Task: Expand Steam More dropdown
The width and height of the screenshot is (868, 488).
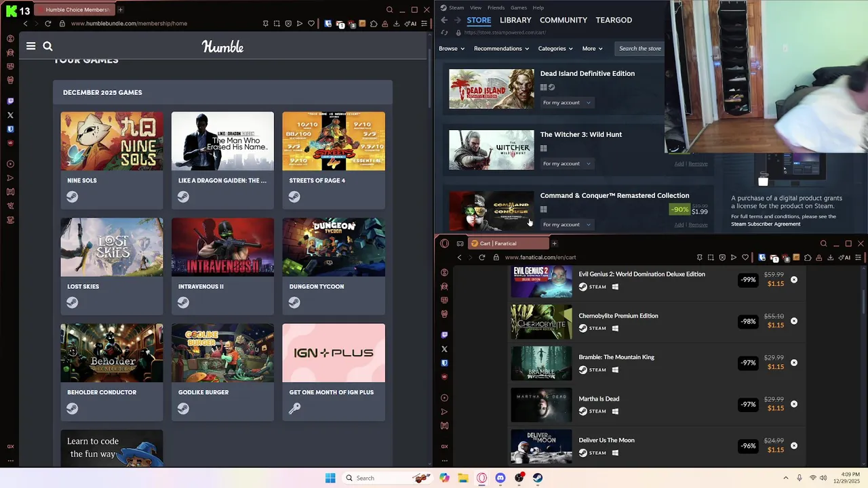Action: pyautogui.click(x=592, y=49)
